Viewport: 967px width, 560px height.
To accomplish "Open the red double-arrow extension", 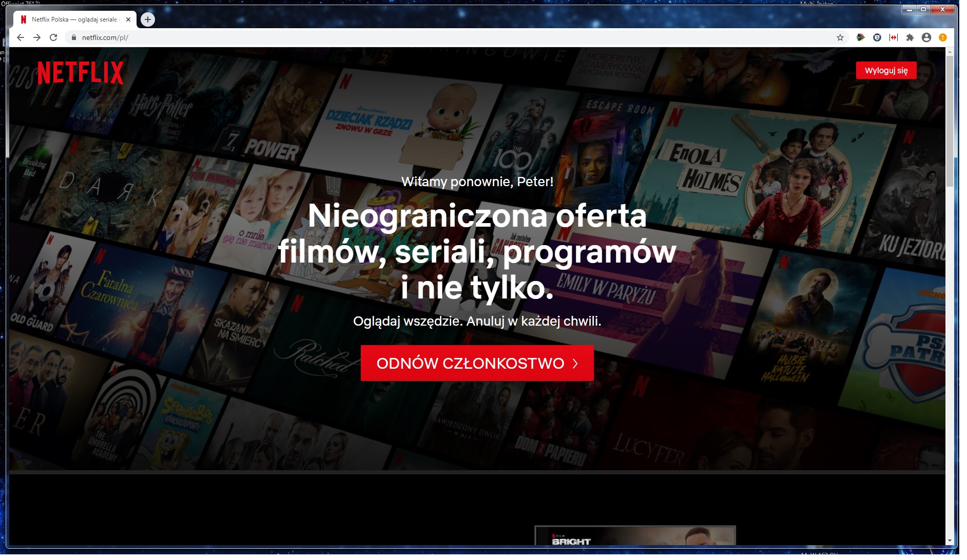I will 894,37.
